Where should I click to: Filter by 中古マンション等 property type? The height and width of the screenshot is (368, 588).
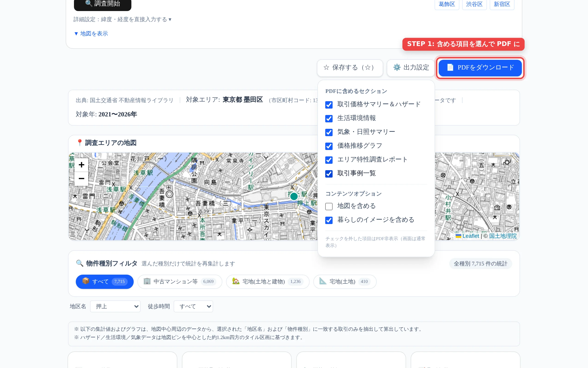tap(180, 282)
